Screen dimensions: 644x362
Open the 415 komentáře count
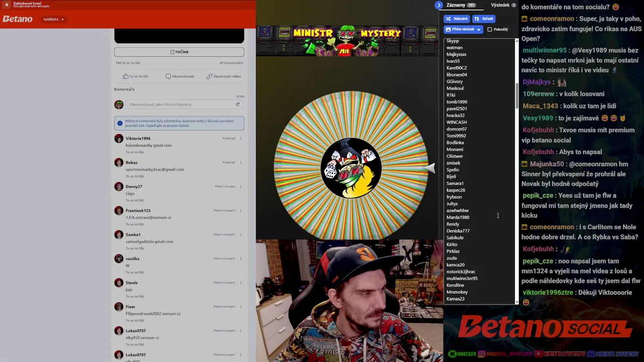point(231,63)
